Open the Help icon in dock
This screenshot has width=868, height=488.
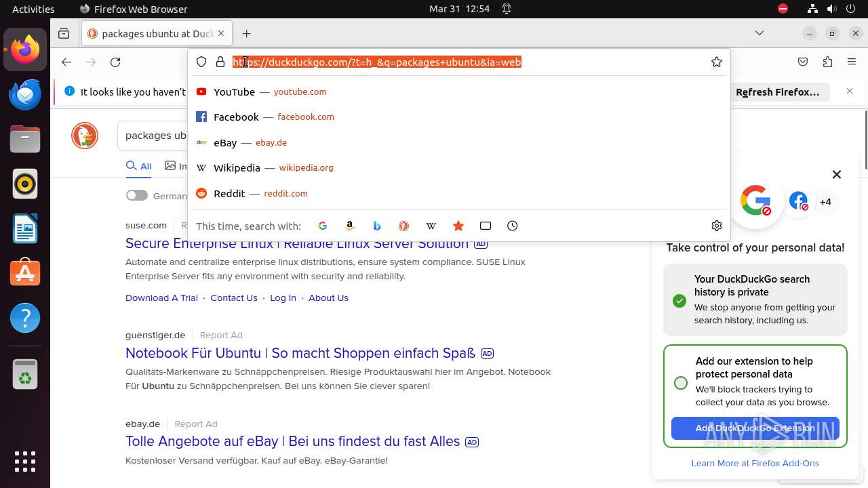(x=25, y=318)
